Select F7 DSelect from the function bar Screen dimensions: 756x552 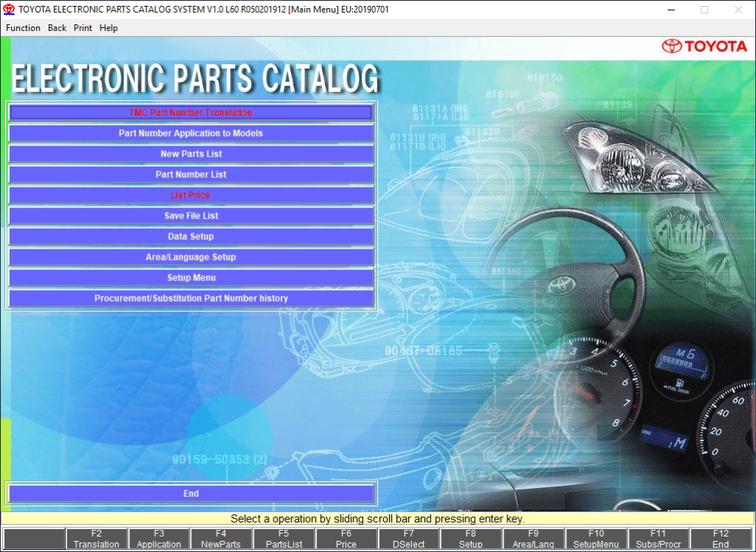(408, 539)
